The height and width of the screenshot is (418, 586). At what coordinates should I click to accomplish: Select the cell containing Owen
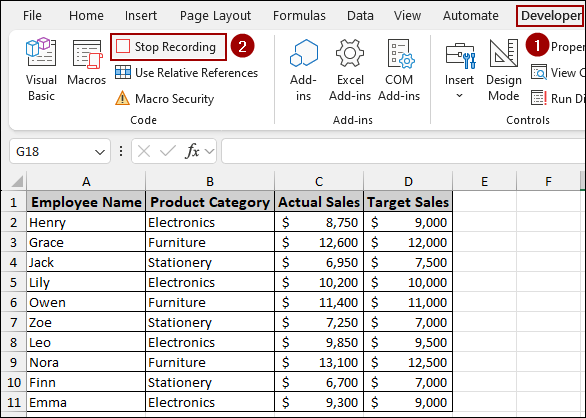pyautogui.click(x=86, y=302)
